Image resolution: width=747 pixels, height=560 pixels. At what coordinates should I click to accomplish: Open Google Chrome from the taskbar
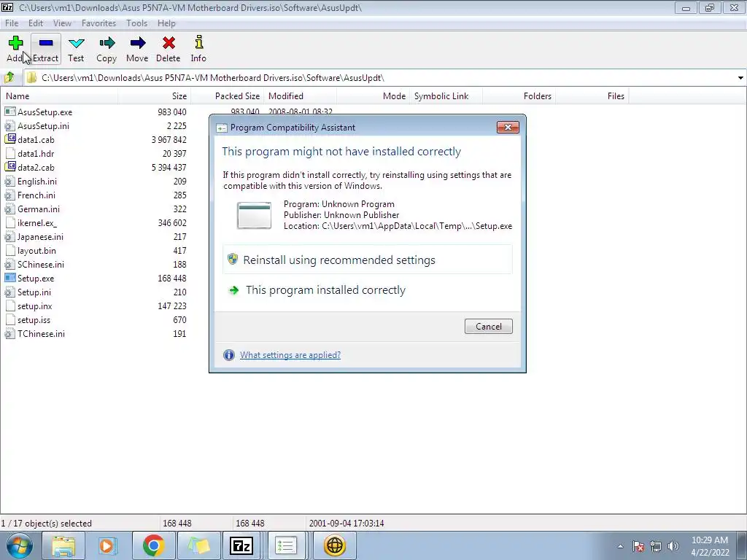click(x=153, y=545)
